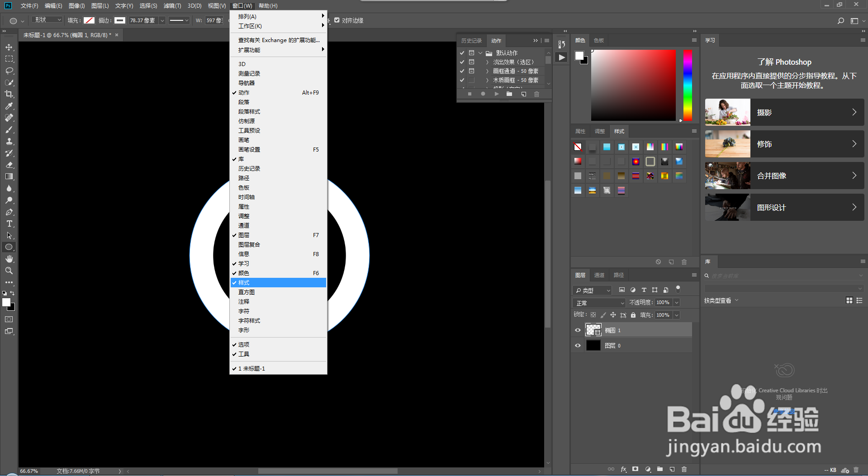The image size is (868, 476).
Task: Switch Libraries to list view icon
Action: coord(859,300)
